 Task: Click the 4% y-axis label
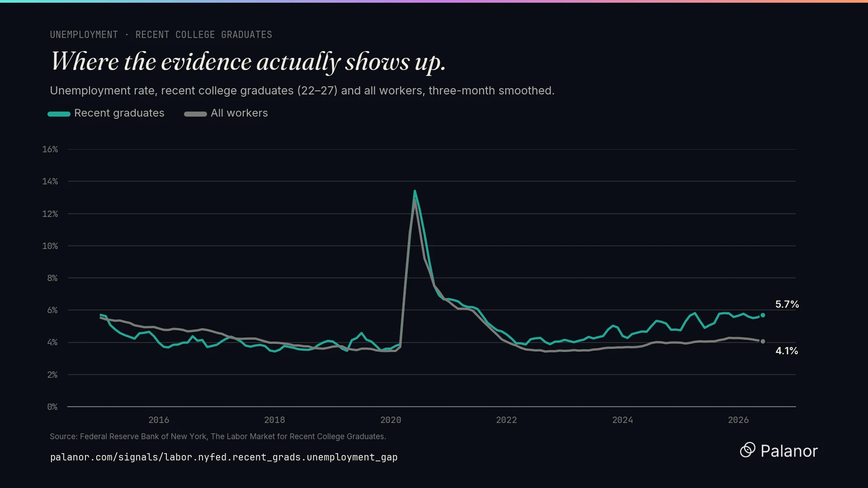(x=52, y=343)
